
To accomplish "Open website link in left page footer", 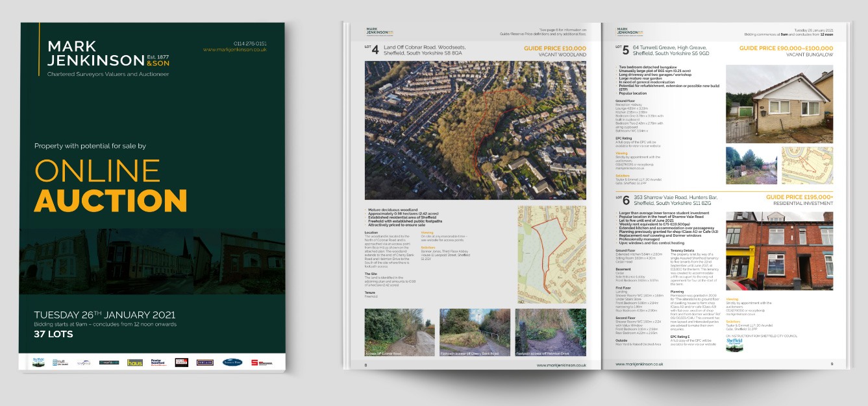I will point(561,365).
